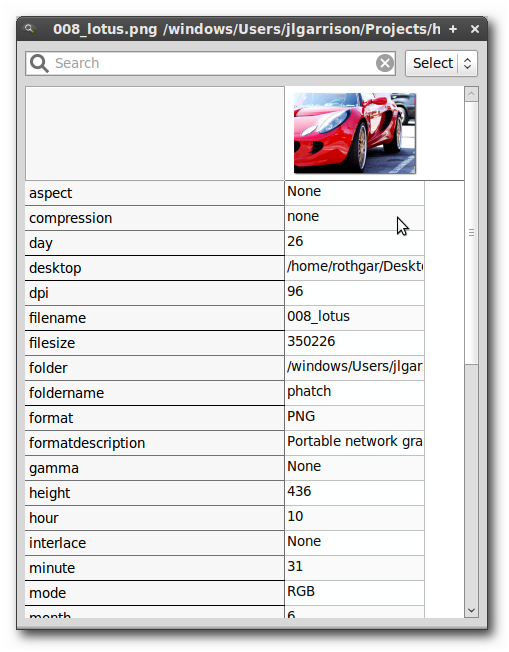Open the Select dropdown

click(441, 64)
